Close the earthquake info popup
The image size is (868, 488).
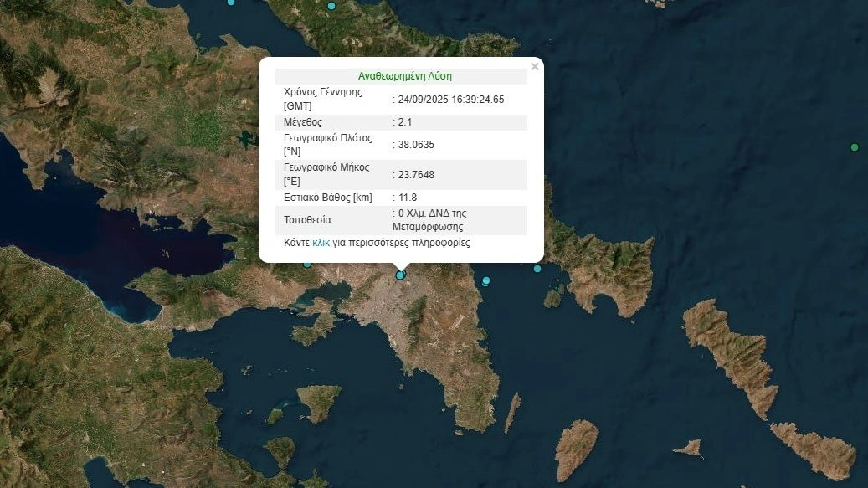[x=535, y=67]
